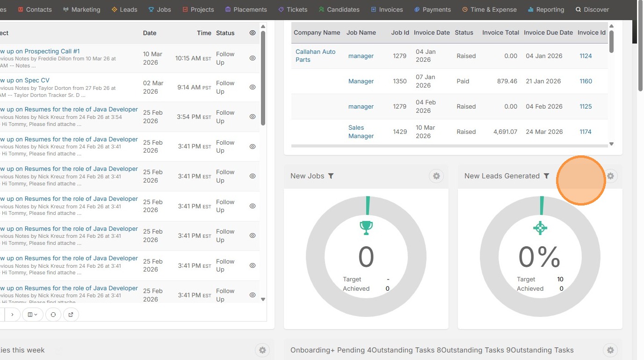This screenshot has width=644, height=360.
Task: Sort by the Invoice Id column
Action: [592, 32]
